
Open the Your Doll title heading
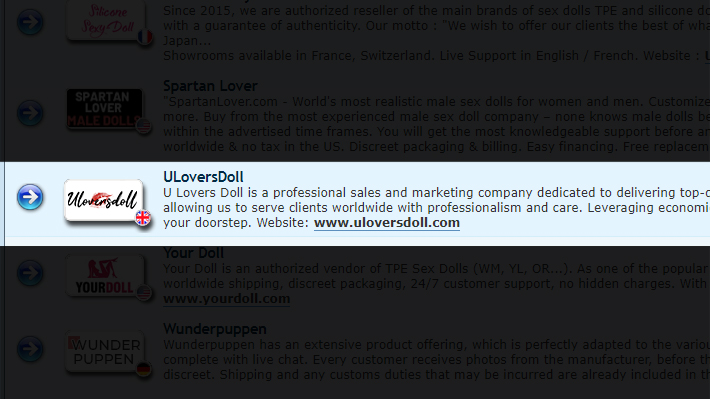click(x=193, y=253)
